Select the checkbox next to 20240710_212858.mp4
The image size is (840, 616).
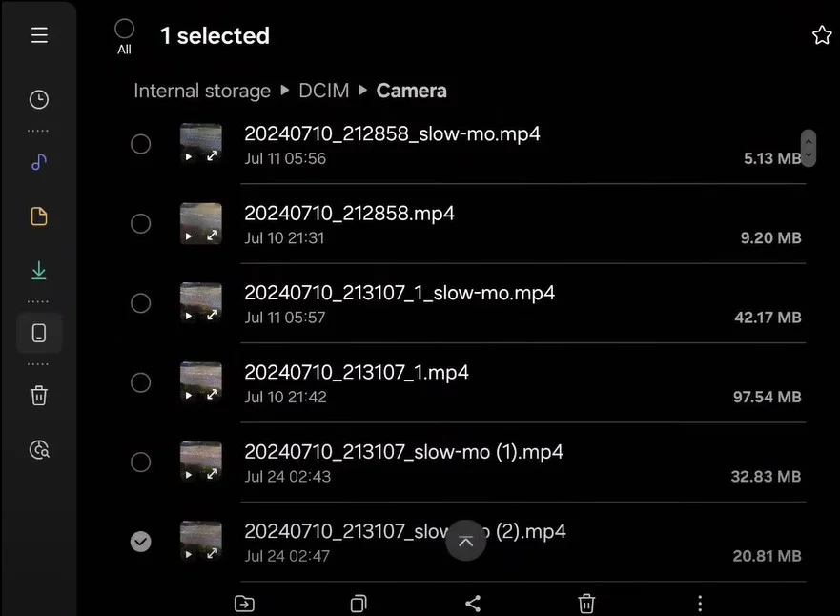(x=140, y=223)
